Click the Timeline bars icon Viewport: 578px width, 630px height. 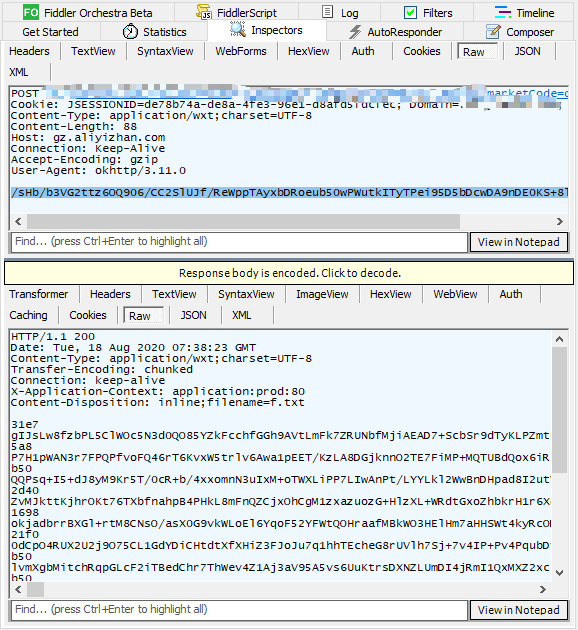pyautogui.click(x=502, y=12)
